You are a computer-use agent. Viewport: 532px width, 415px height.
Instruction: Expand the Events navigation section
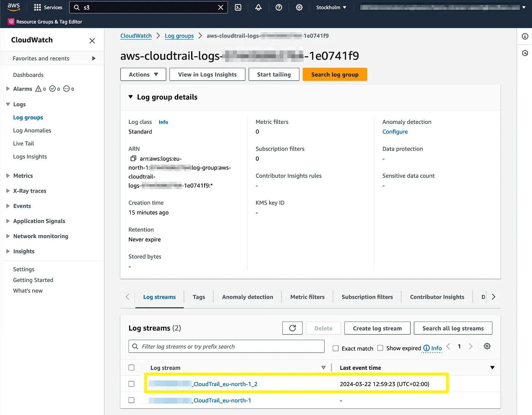[x=8, y=206]
